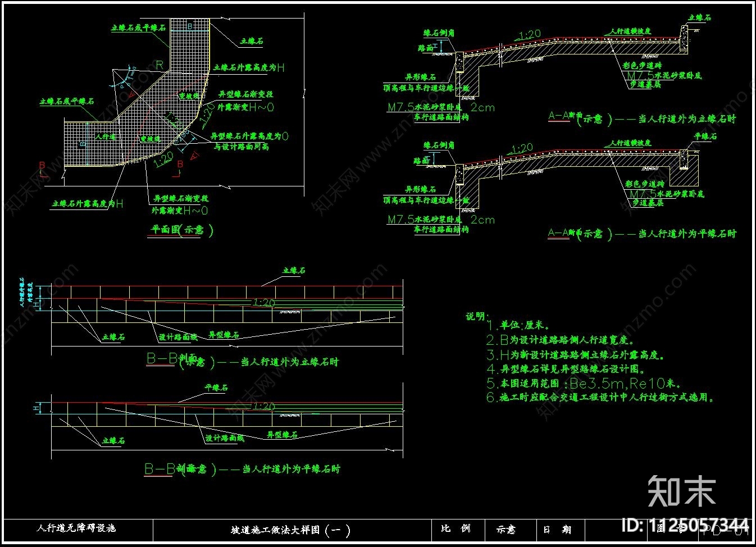Select the caption 'A-A断面(示意)——当人行道外为立缘石时'
The width and height of the screenshot is (756, 547).
click(x=642, y=118)
